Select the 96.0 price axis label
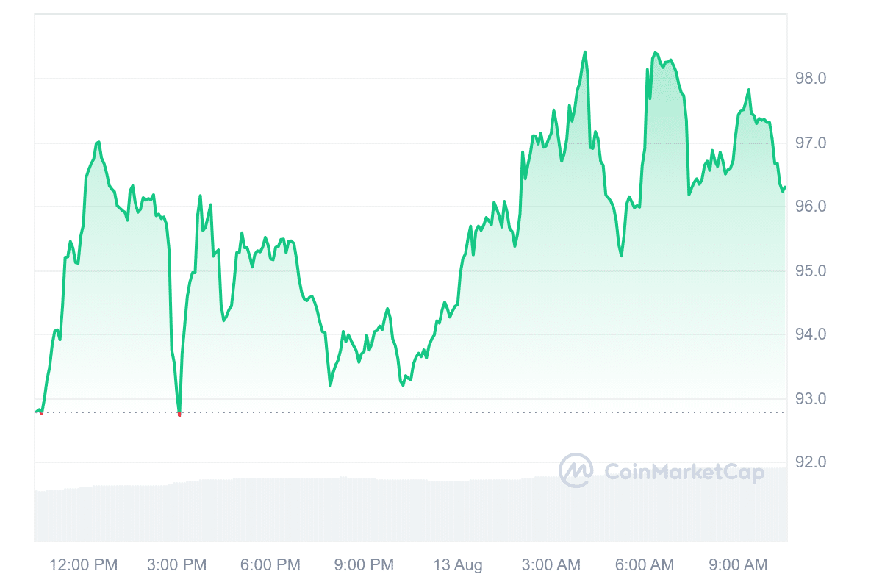 (x=811, y=207)
